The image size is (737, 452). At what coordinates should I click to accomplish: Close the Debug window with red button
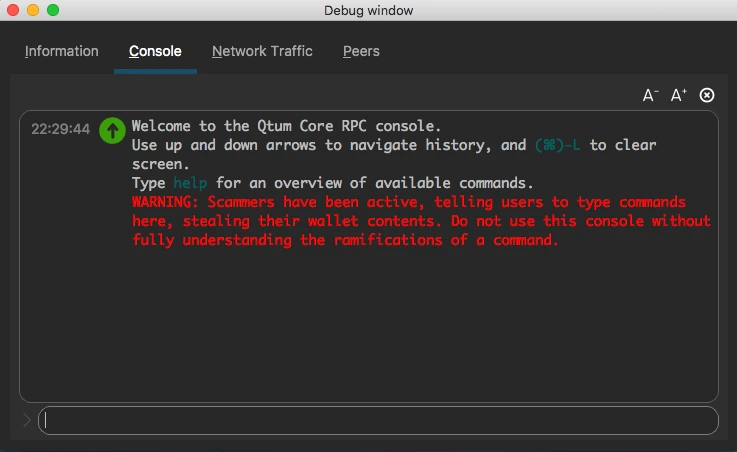click(13, 10)
